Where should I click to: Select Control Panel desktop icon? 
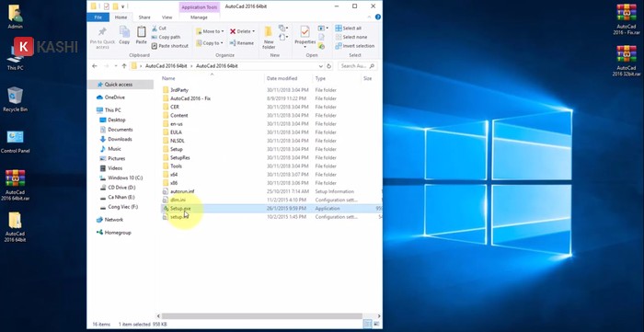pos(16,142)
